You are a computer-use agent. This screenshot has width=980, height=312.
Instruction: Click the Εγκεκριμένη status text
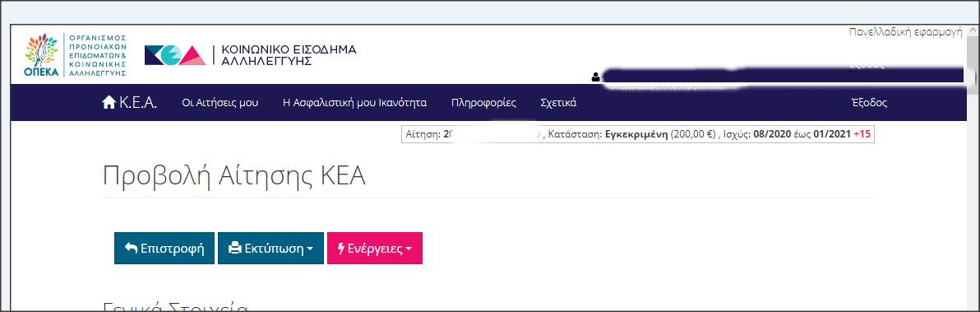(x=637, y=134)
